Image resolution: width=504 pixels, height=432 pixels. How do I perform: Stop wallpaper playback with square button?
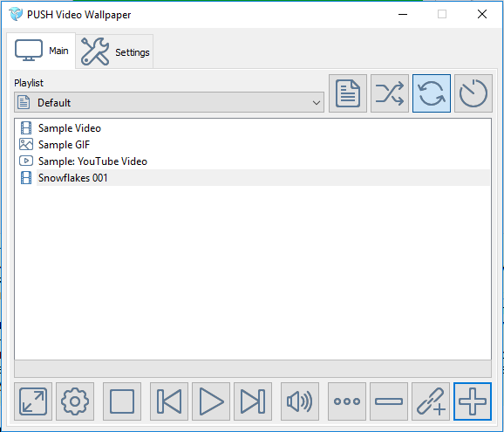point(122,401)
